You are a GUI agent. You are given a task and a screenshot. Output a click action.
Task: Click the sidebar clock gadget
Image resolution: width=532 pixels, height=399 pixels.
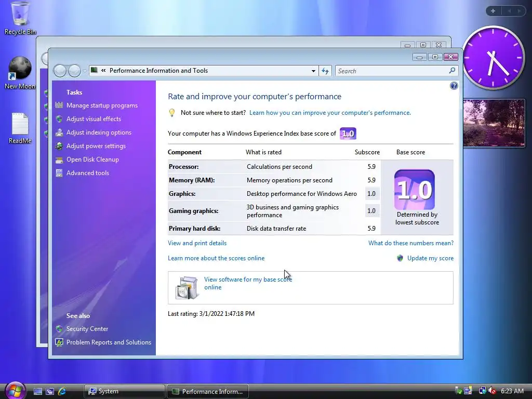pos(494,58)
